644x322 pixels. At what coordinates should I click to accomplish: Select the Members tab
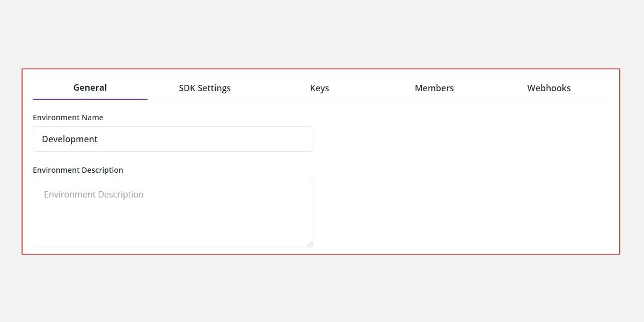pyautogui.click(x=434, y=87)
